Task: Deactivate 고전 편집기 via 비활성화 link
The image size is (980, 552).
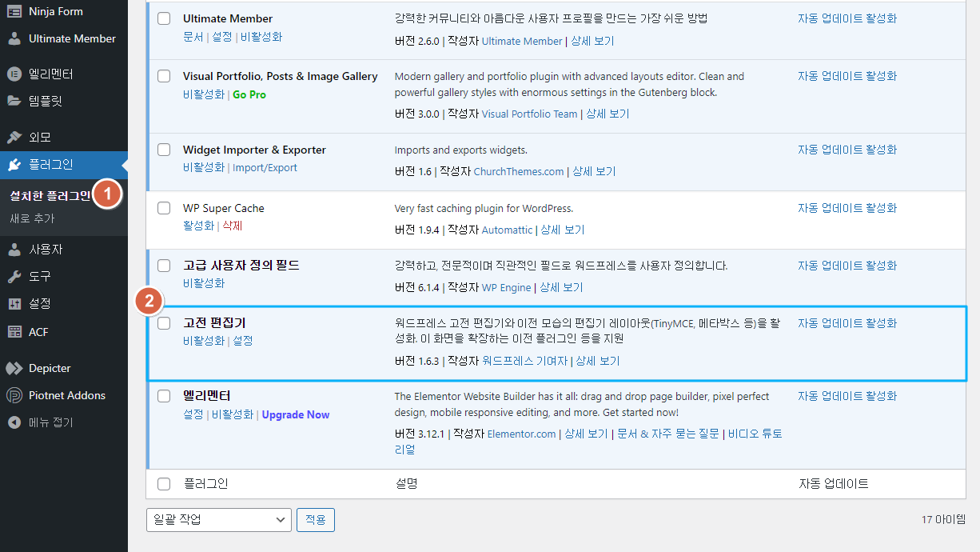Action: 204,341
